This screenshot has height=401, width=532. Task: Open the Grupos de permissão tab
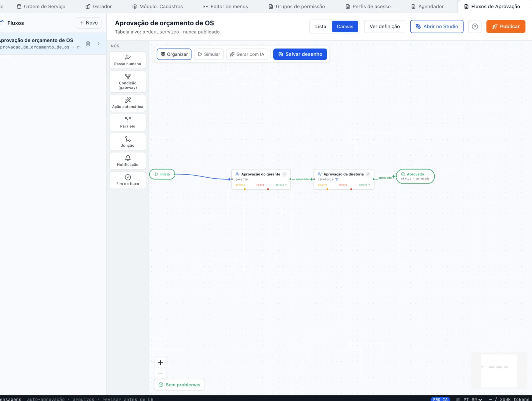[x=297, y=7]
